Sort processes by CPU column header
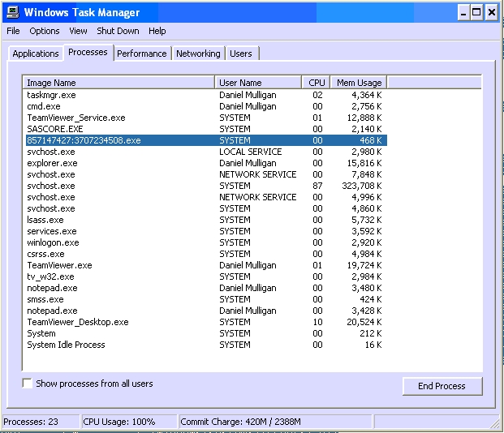The width and height of the screenshot is (504, 433). pos(317,83)
